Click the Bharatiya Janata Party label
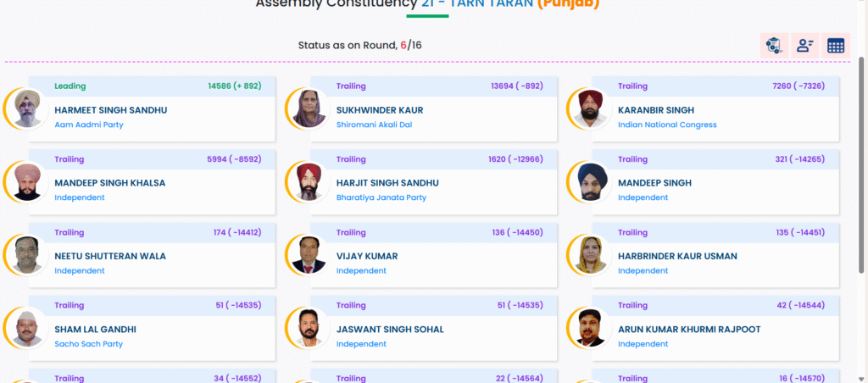 [x=381, y=197]
